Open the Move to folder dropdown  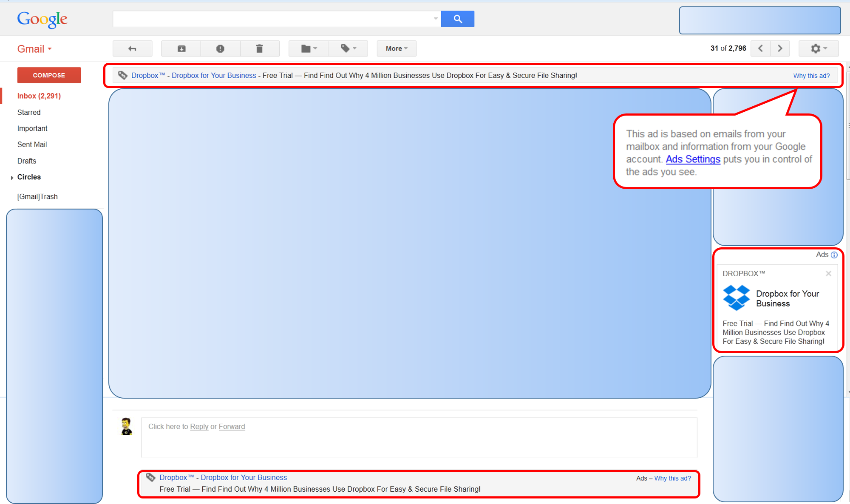[x=309, y=48]
